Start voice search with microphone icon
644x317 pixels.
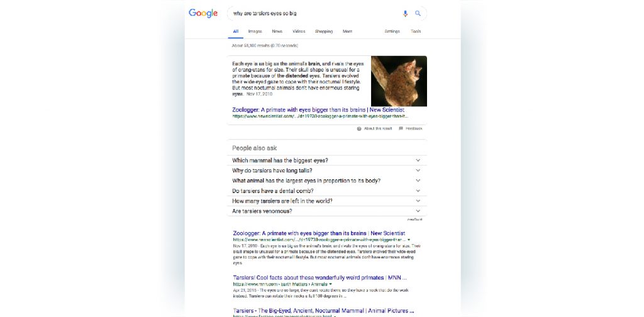(405, 14)
